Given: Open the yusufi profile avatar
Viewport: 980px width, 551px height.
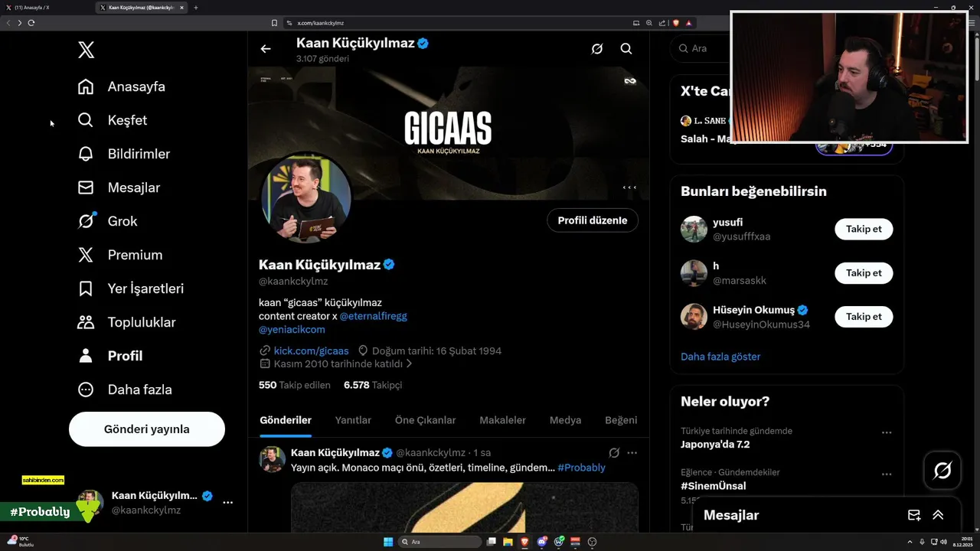Looking at the screenshot, I should 694,230.
